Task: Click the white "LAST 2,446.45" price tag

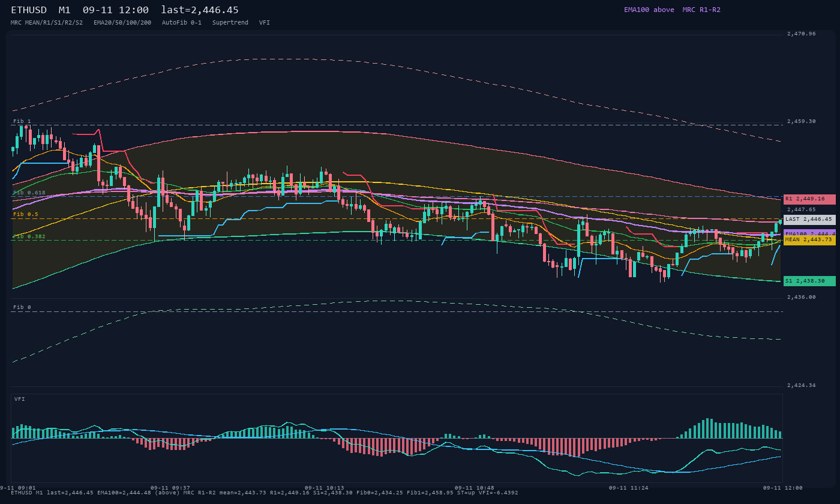Action: tap(809, 220)
